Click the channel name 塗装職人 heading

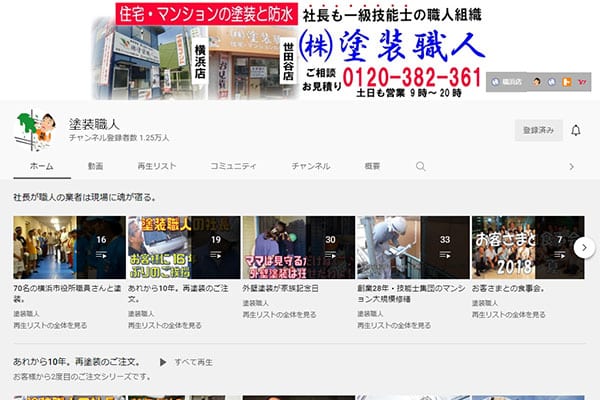94,124
